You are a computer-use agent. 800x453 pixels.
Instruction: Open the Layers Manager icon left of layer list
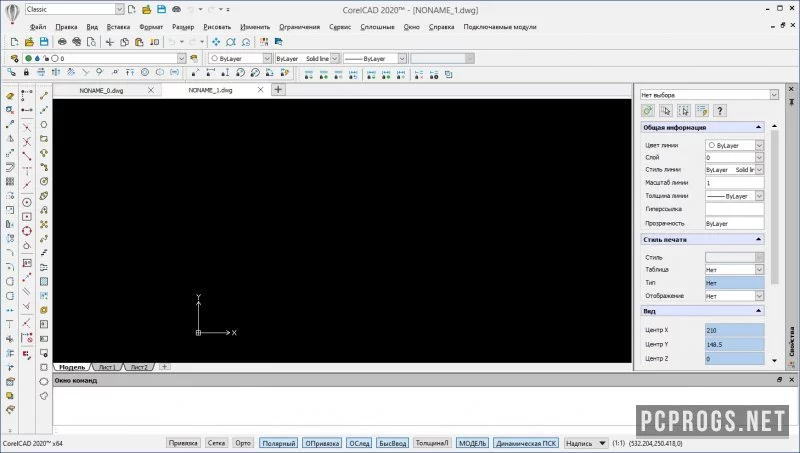click(x=14, y=59)
